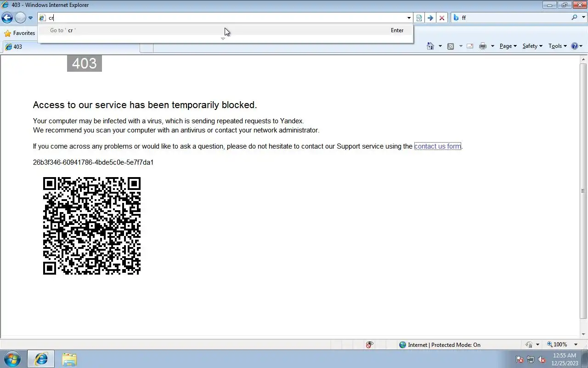Click inside the address bar field
The width and height of the screenshot is (588, 368).
[x=225, y=18]
